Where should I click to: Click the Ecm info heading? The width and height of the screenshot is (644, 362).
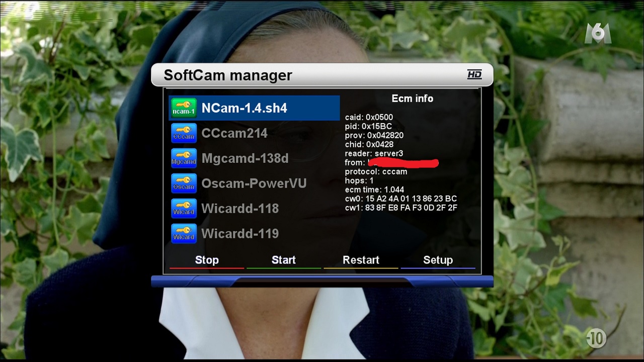[x=413, y=99]
